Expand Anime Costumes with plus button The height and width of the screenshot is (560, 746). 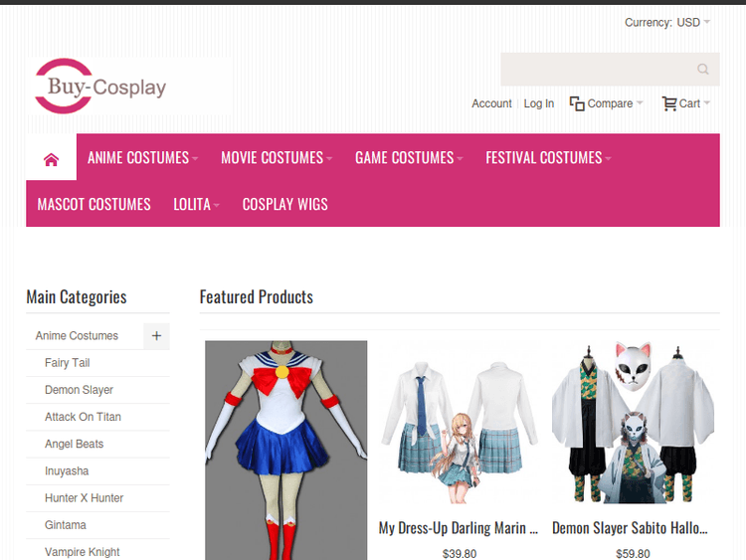click(156, 336)
